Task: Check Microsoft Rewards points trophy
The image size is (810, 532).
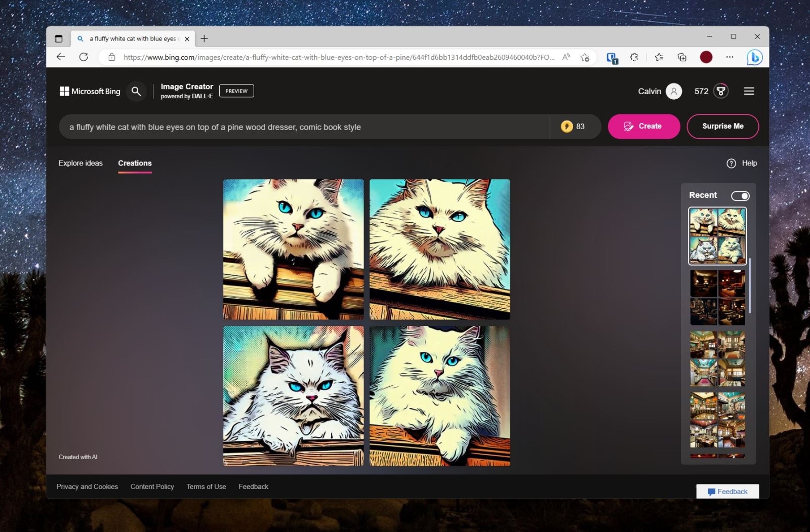Action: tap(719, 91)
